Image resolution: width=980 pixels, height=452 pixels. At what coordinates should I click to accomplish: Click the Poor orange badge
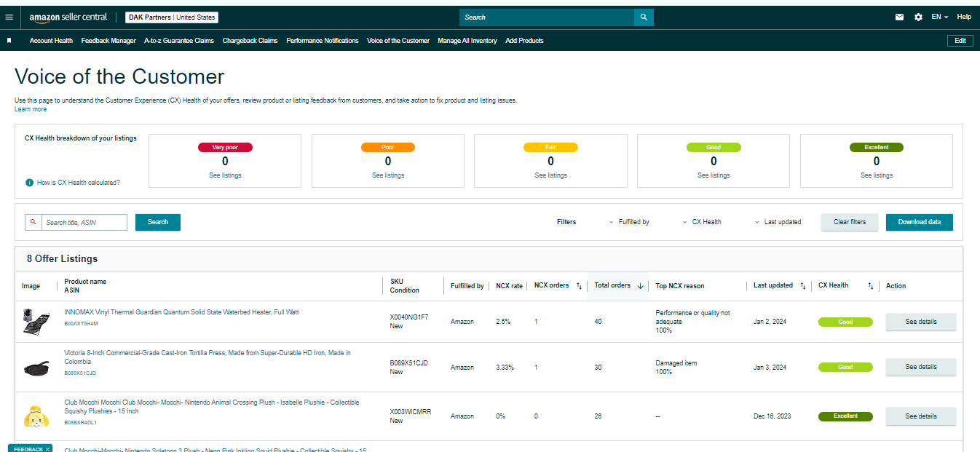tap(388, 147)
